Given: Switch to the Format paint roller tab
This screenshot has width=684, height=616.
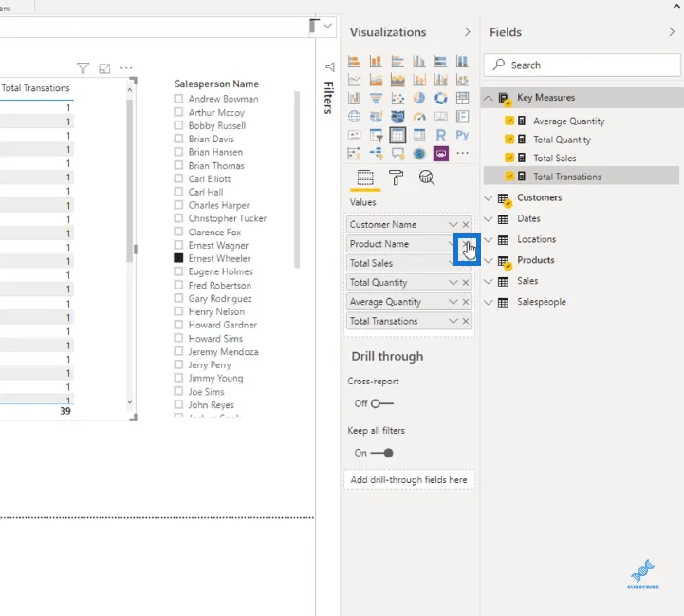Looking at the screenshot, I should (396, 178).
